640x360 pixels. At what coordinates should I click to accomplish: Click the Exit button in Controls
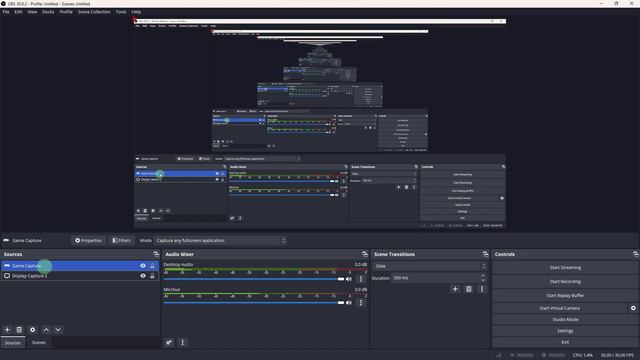tap(565, 342)
